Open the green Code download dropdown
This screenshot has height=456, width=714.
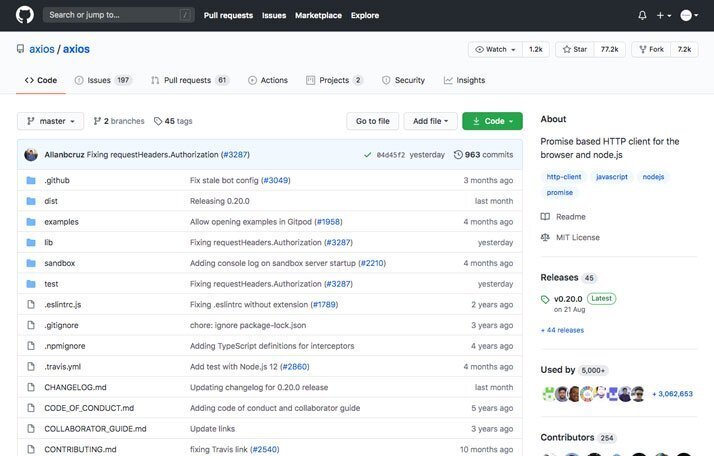[x=492, y=121]
